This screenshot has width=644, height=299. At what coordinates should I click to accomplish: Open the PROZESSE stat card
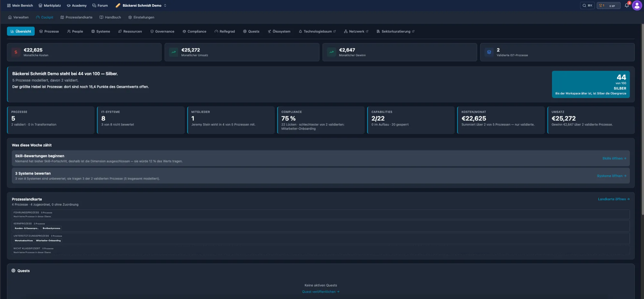click(51, 120)
